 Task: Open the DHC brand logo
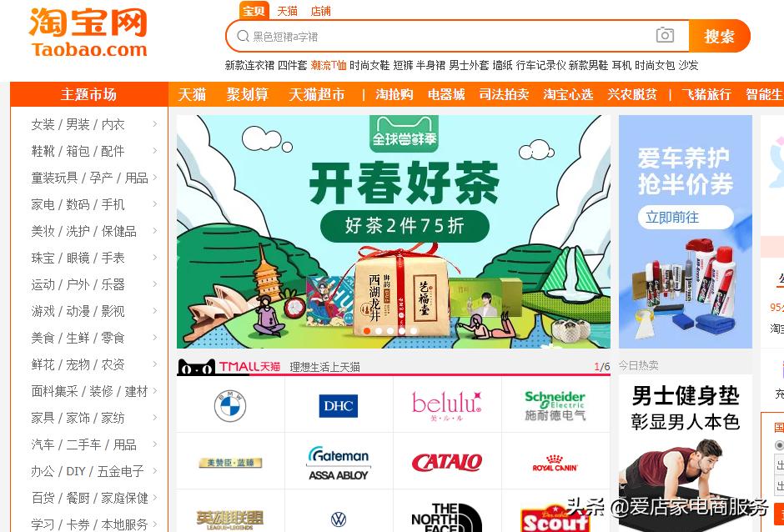pos(339,405)
